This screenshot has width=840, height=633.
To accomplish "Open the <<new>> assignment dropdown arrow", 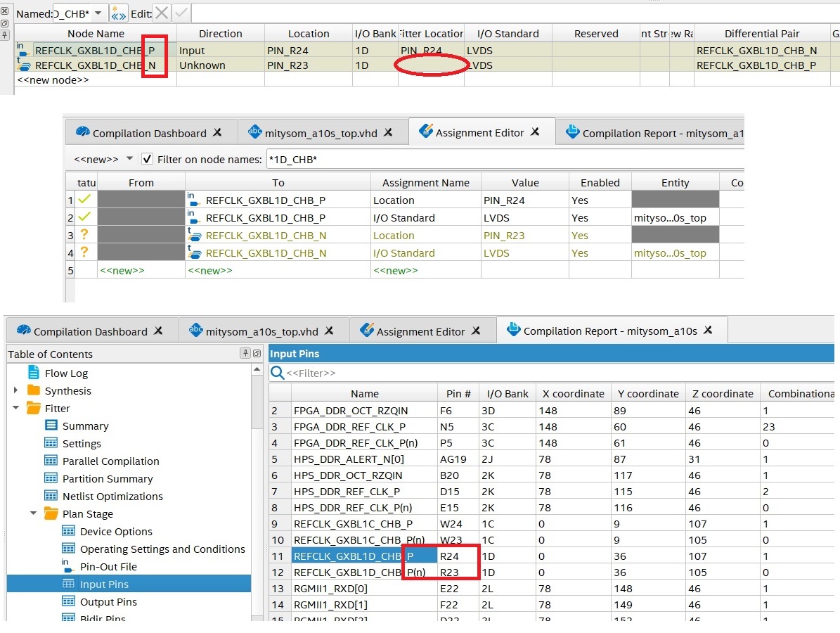I will tap(129, 159).
